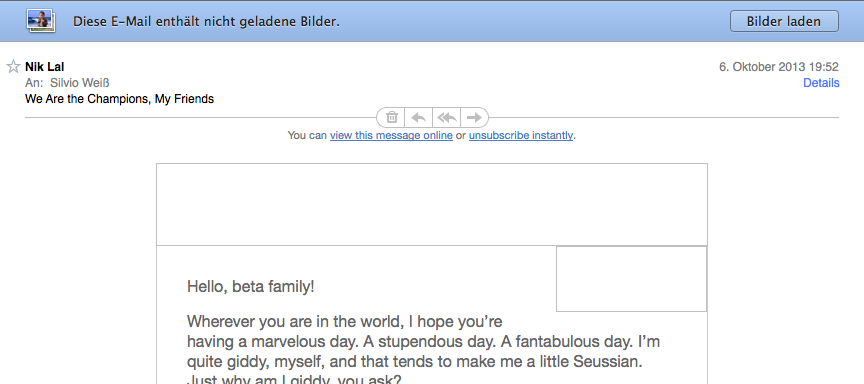
Task: Choose the reply-all double arrow icon
Action: click(x=447, y=117)
